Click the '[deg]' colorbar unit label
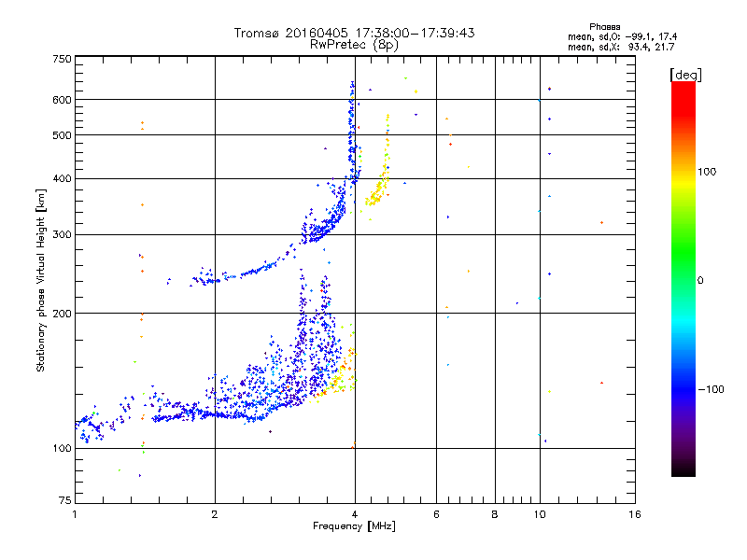Screen dimensions: 747x560 [685, 75]
